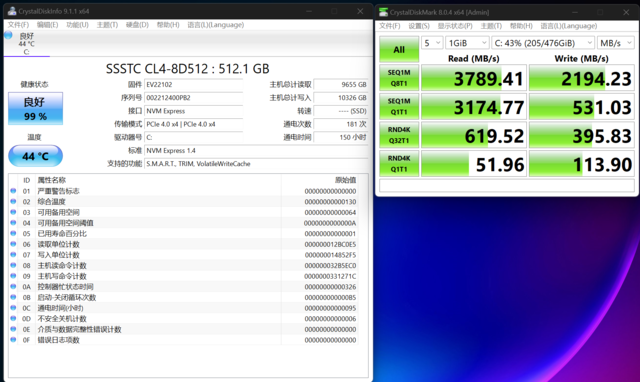
Task: Open 帮助(H) menu in CrystalDiskMark
Action: (x=521, y=26)
